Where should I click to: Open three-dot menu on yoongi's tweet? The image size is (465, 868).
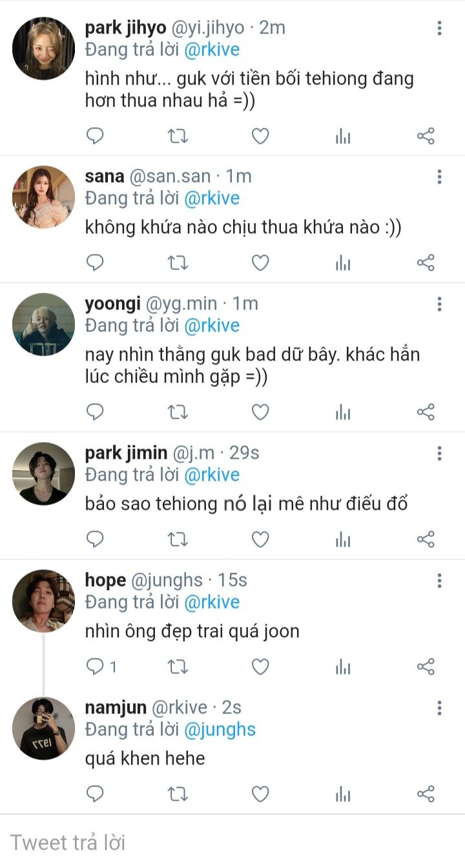[439, 304]
